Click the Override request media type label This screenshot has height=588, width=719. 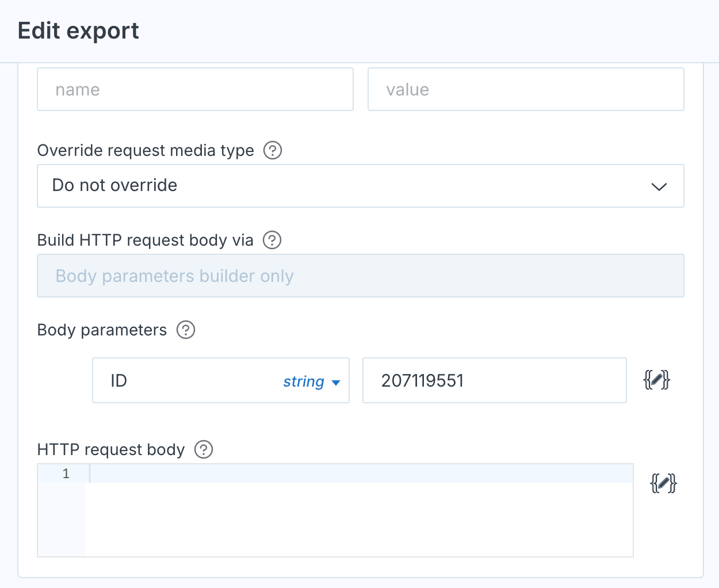(146, 151)
